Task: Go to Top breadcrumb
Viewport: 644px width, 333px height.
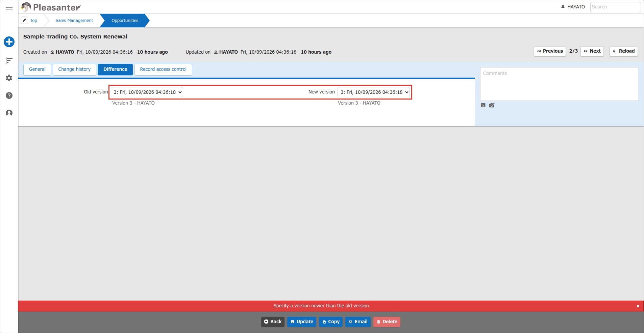Action: coord(33,21)
